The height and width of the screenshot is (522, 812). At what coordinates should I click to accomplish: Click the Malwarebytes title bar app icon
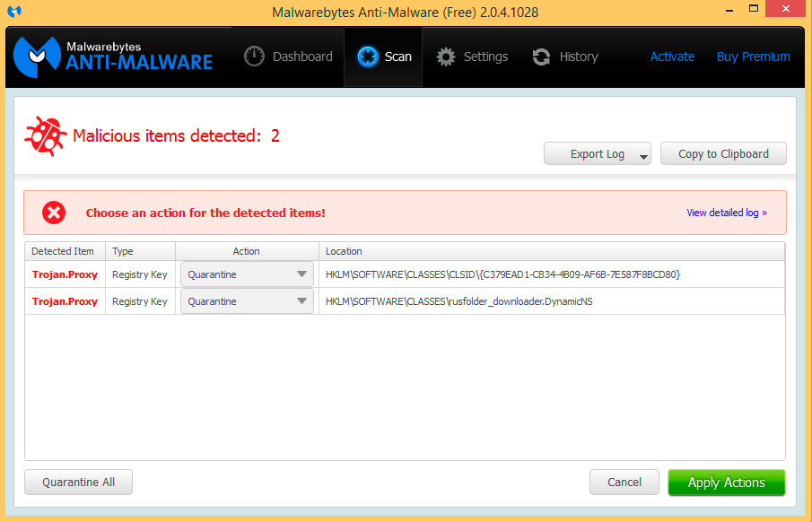point(14,11)
